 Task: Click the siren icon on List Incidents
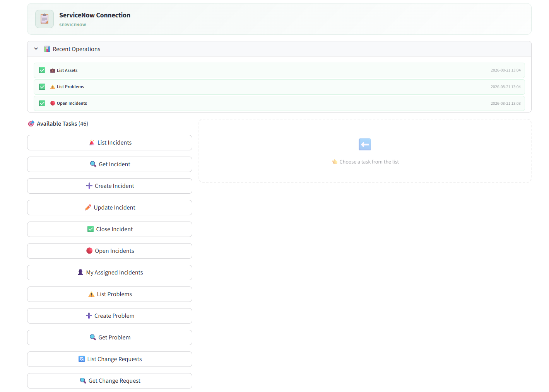[x=92, y=143]
